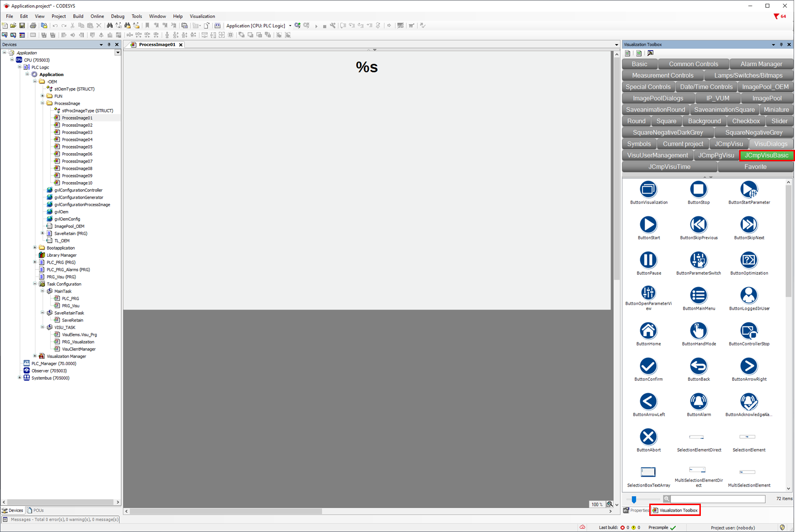Choose the ButtonLoggedInUser icon
This screenshot has height=532, width=795.
click(749, 296)
